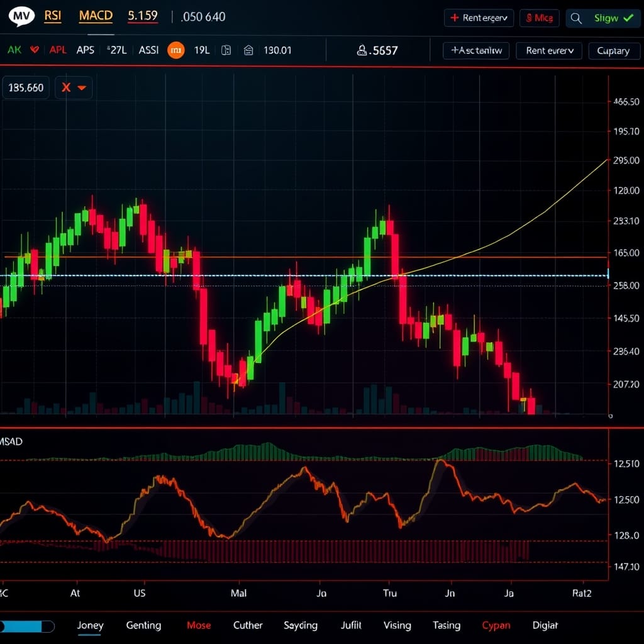
Task: Open the orange dropdown arrow beside X
Action: 82,88
